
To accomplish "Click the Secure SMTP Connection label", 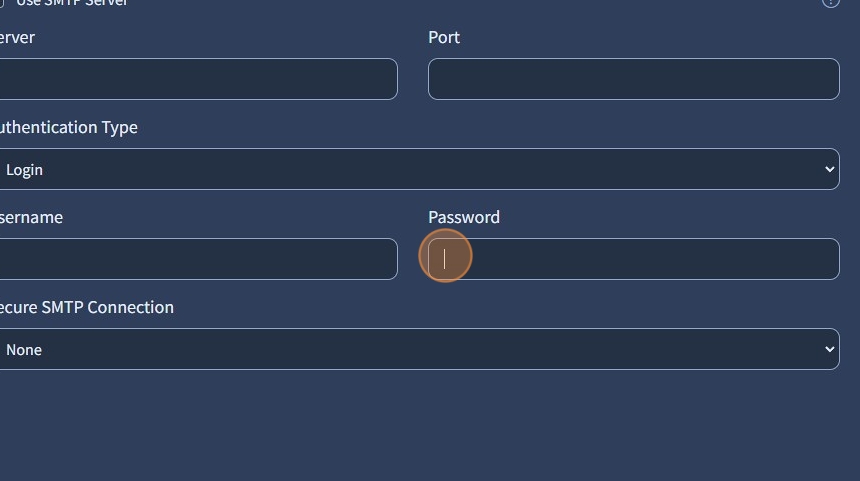I will [86, 307].
